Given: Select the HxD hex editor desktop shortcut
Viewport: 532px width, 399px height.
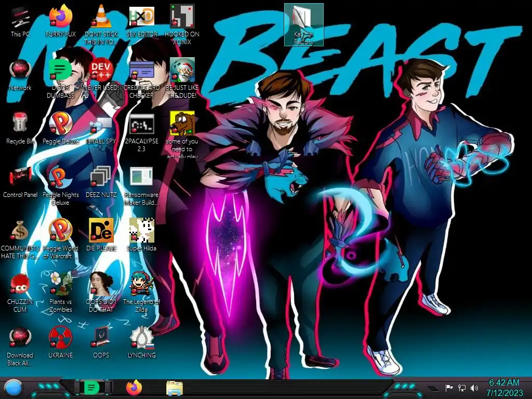Looking at the screenshot, I should (141, 22).
